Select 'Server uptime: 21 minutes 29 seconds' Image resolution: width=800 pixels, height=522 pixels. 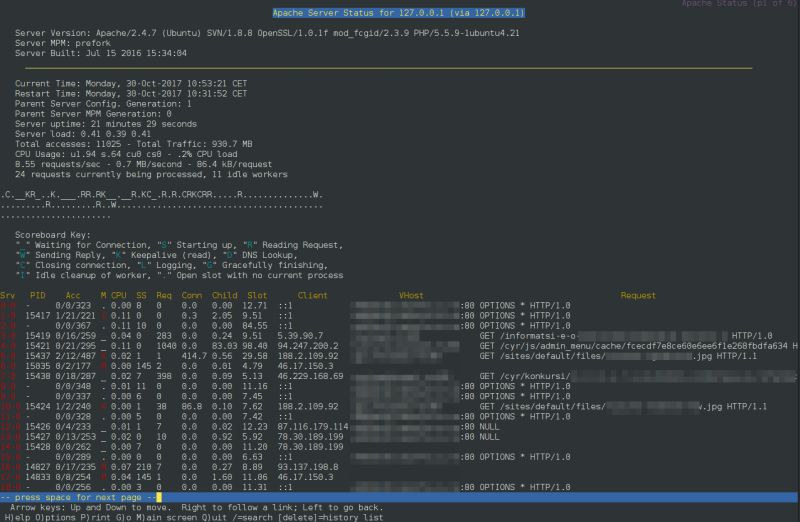point(106,124)
